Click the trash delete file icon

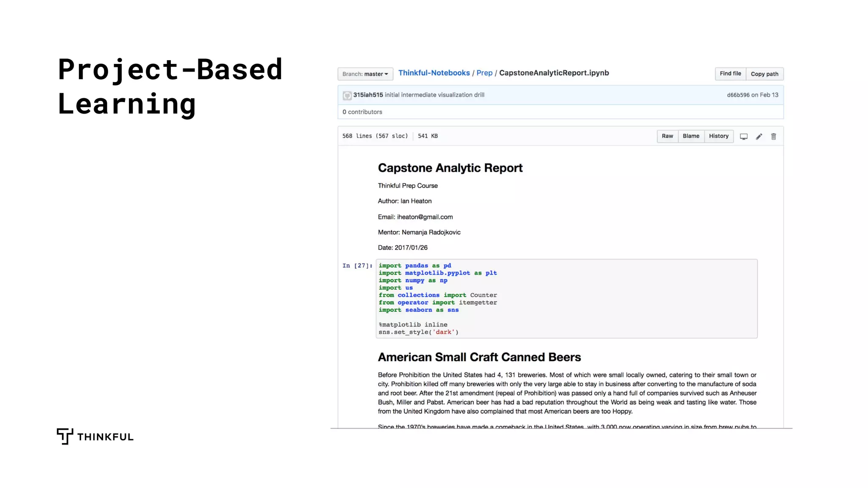(773, 136)
